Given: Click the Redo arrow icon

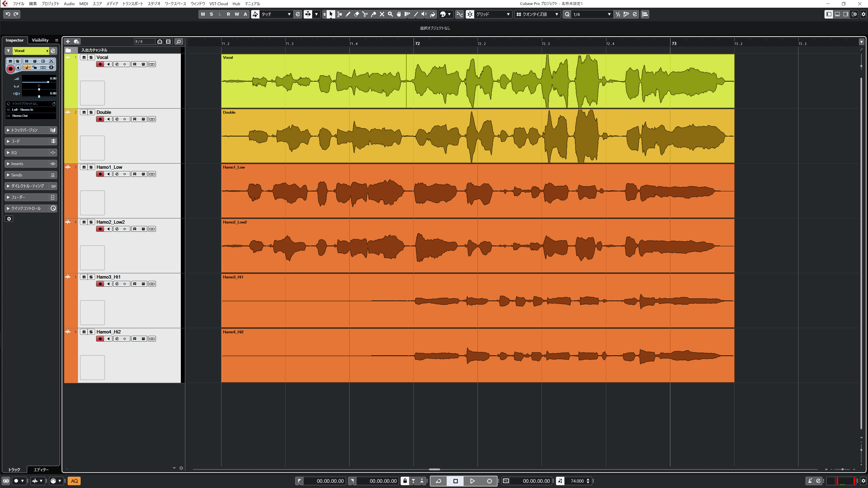Looking at the screenshot, I should tap(16, 14).
